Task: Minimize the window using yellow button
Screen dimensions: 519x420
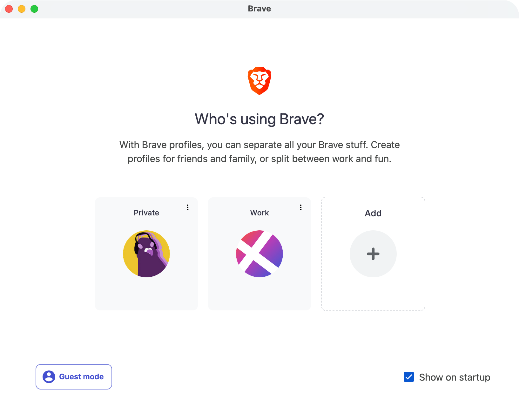Action: [22, 9]
